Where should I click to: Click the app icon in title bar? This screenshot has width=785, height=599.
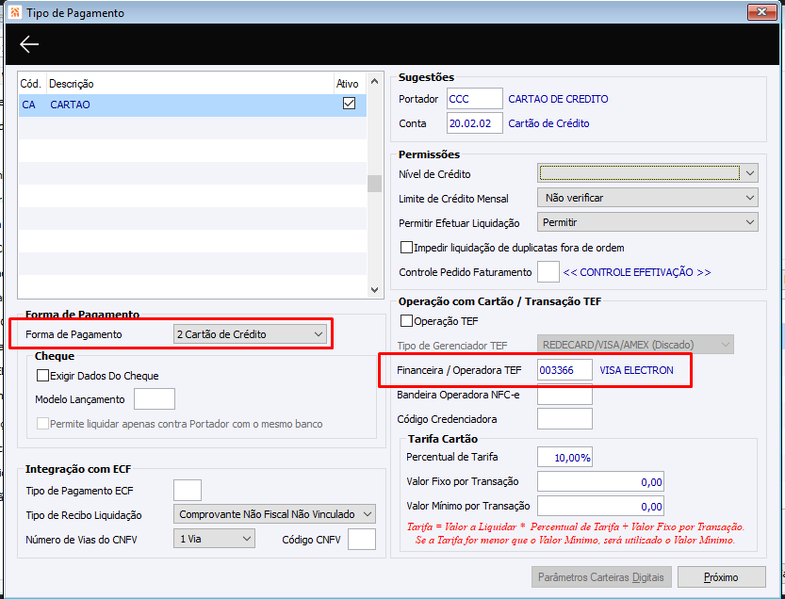pos(15,12)
